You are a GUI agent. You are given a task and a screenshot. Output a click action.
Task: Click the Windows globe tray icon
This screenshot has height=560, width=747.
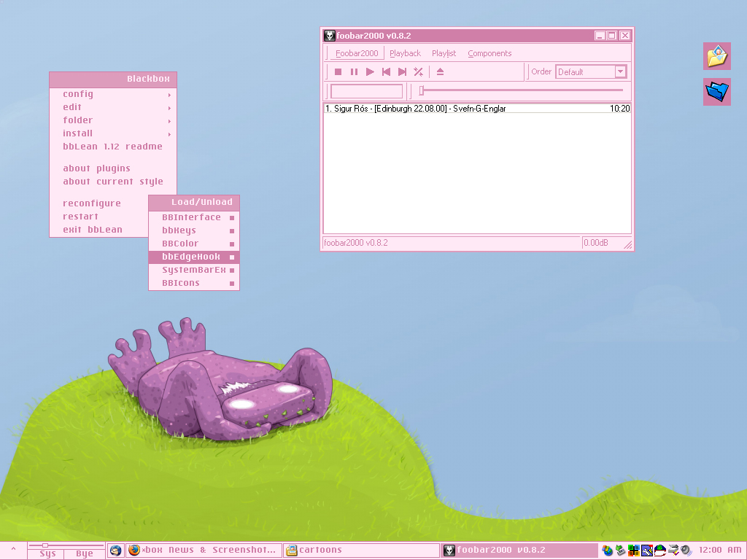(607, 551)
